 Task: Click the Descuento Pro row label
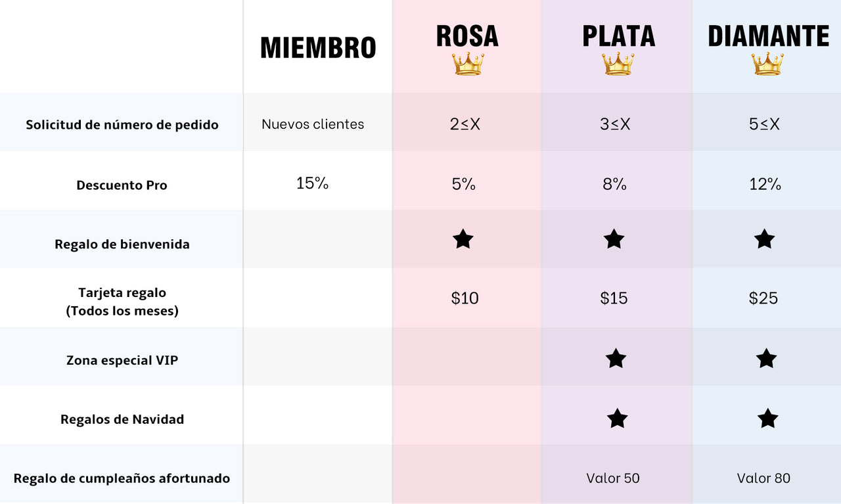(122, 185)
